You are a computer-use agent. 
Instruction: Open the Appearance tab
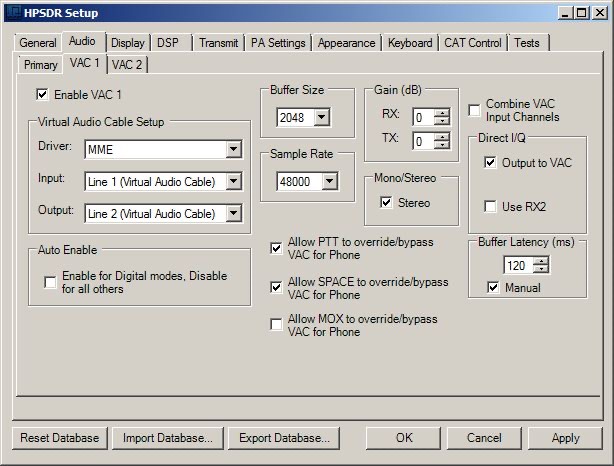point(347,43)
